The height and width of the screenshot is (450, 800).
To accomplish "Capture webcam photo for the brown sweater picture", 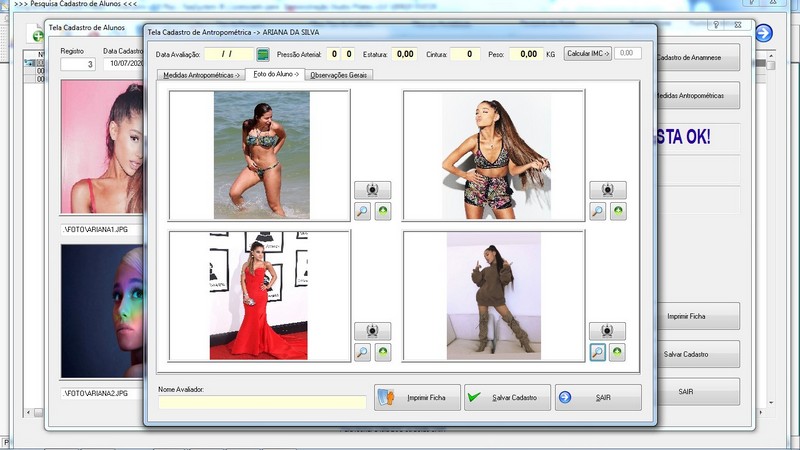I will [x=607, y=331].
